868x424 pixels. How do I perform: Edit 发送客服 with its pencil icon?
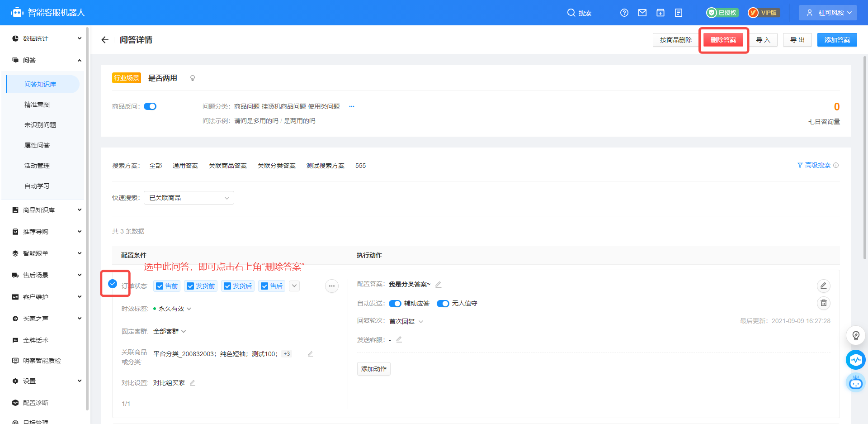coord(399,339)
